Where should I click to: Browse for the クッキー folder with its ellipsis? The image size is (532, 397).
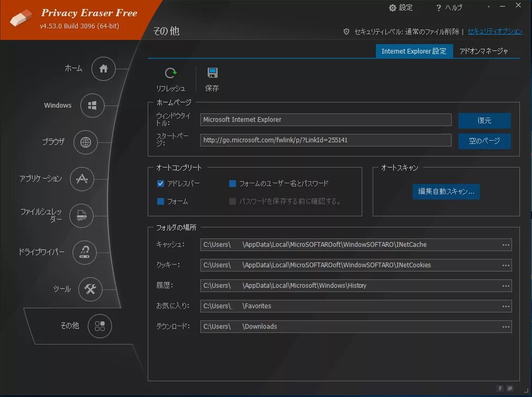point(506,266)
